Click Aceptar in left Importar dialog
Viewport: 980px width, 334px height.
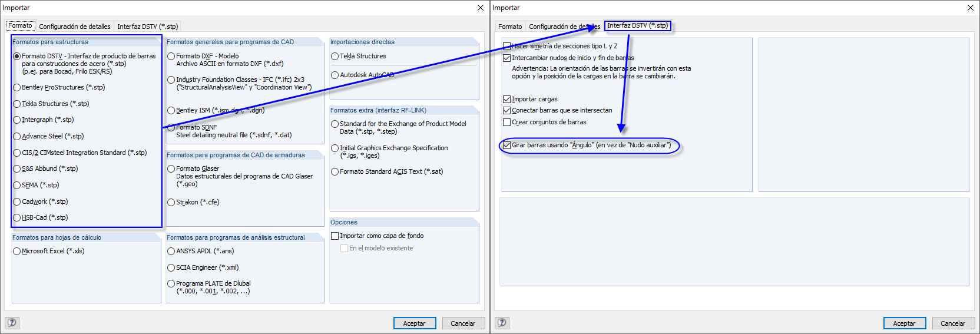(415, 323)
